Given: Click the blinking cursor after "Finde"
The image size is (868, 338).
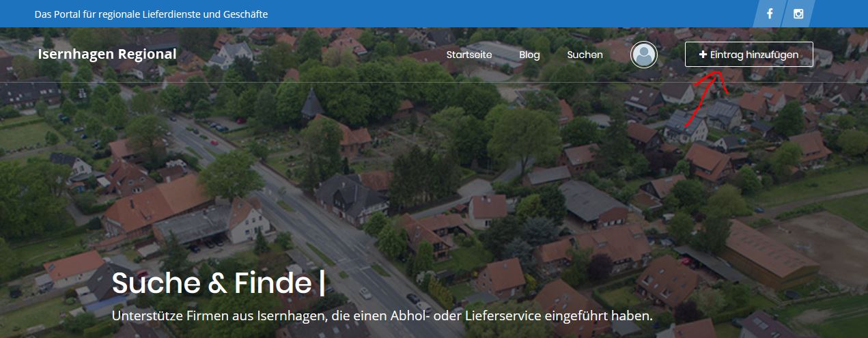Looking at the screenshot, I should click(x=322, y=283).
